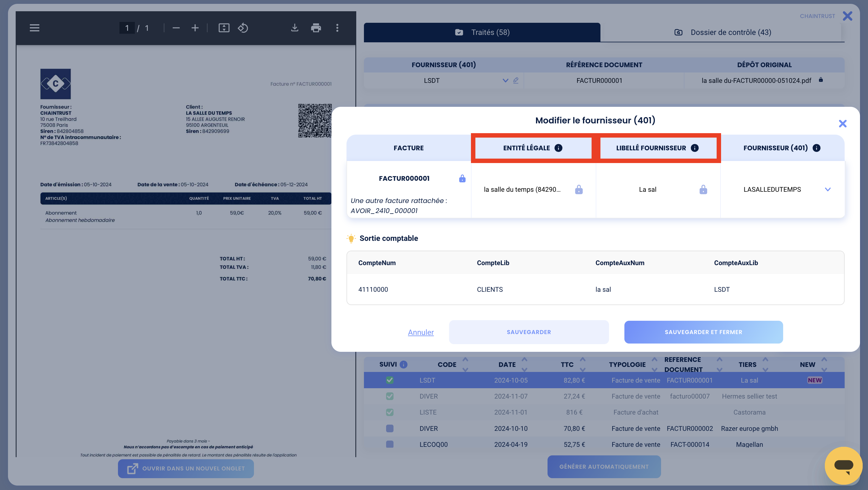Fit PDF page to width icon
This screenshot has height=490, width=868.
click(224, 28)
